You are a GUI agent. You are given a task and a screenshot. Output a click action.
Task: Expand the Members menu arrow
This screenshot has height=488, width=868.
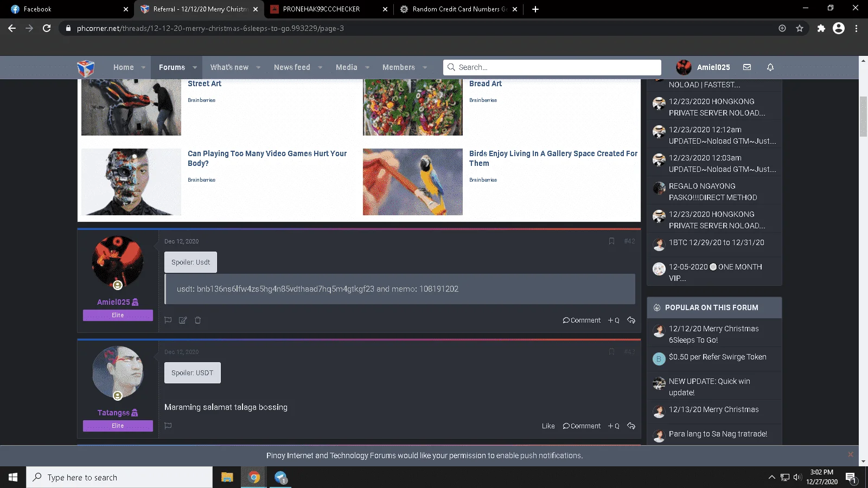point(425,68)
